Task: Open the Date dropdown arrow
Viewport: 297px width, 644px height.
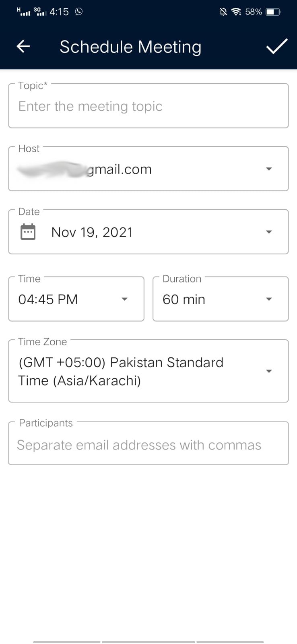Action: tap(269, 232)
